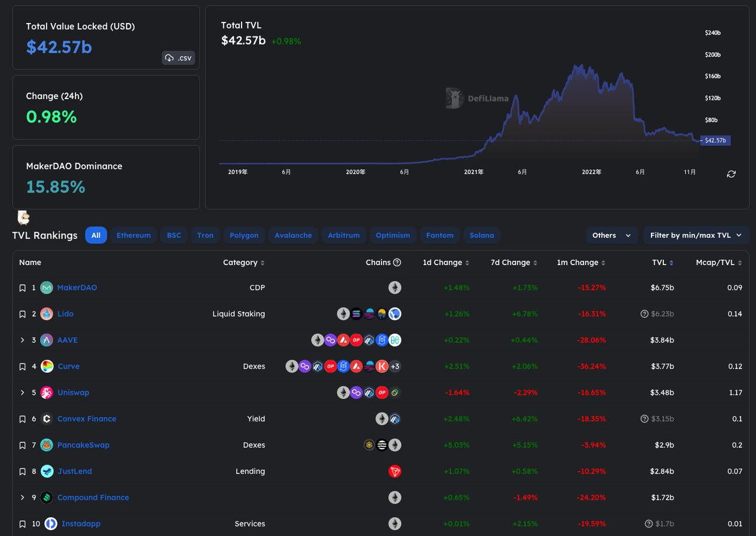
Task: Click the question-mark icon beside Lido TVL
Action: point(644,314)
